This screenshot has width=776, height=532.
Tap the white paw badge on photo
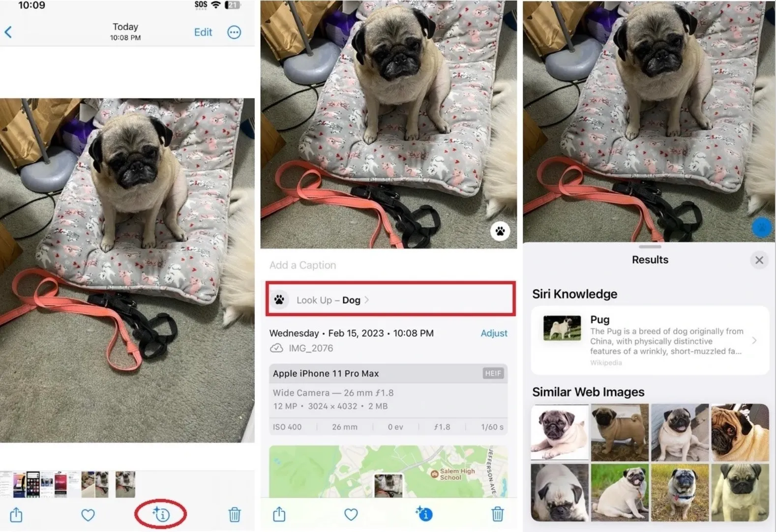(500, 231)
